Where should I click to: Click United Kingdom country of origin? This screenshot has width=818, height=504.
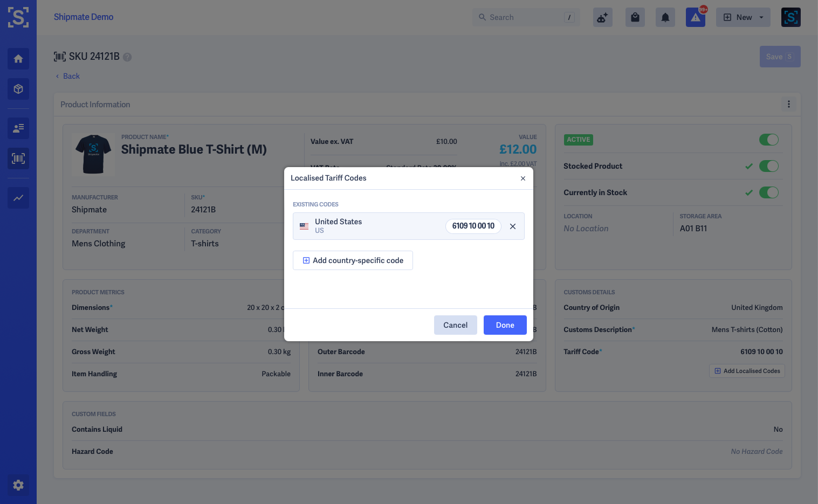pos(757,308)
